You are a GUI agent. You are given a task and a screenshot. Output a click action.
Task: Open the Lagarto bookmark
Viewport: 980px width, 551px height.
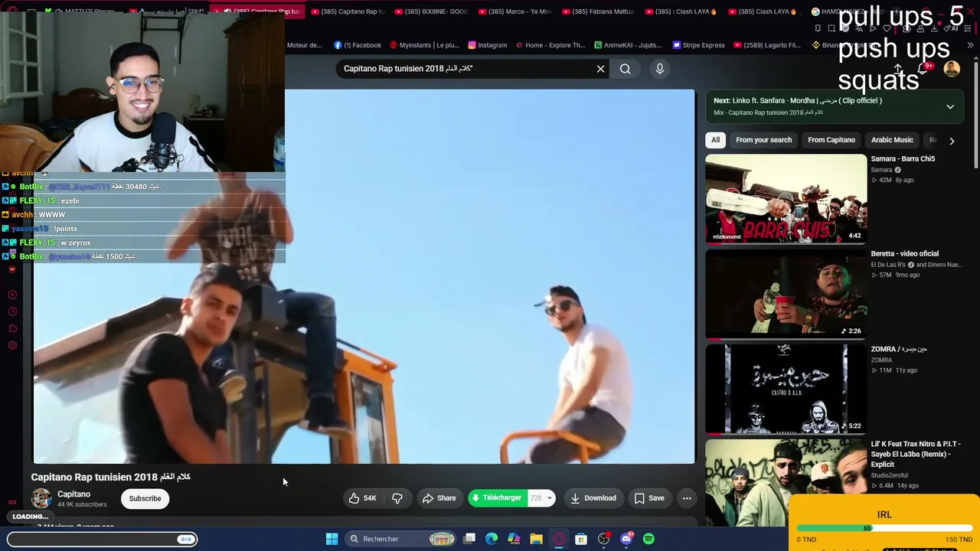click(766, 45)
